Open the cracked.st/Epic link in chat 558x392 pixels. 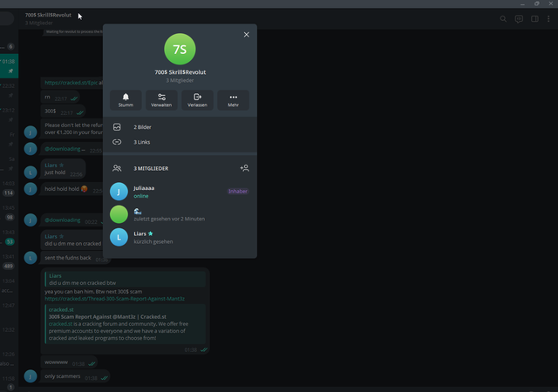pos(71,83)
